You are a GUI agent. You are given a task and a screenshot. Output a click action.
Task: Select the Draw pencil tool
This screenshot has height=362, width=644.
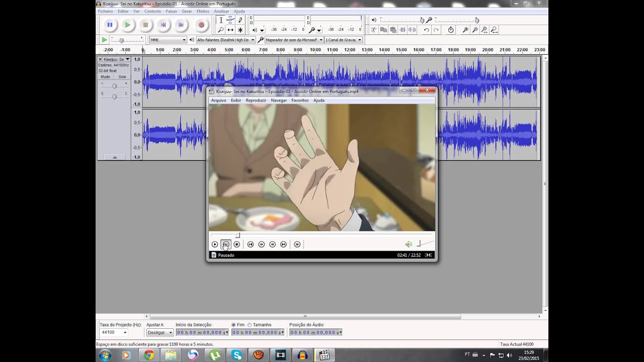coord(240,20)
